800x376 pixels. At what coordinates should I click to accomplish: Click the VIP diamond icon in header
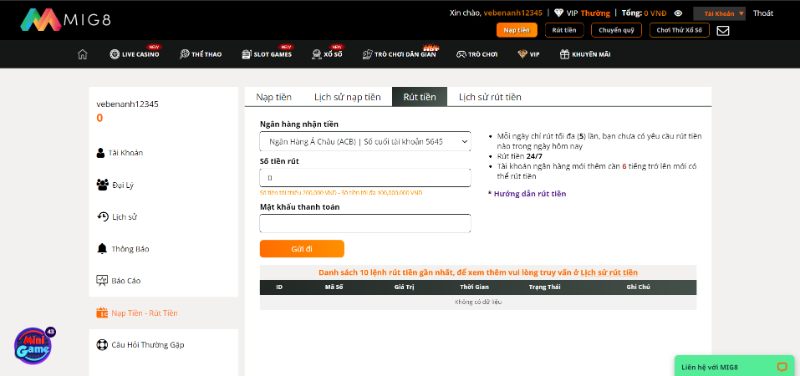click(559, 13)
